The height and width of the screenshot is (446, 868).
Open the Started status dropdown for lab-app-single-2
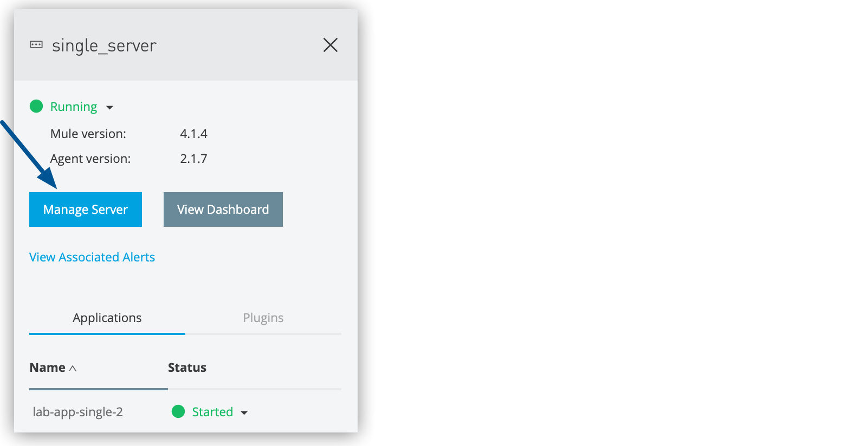(244, 412)
